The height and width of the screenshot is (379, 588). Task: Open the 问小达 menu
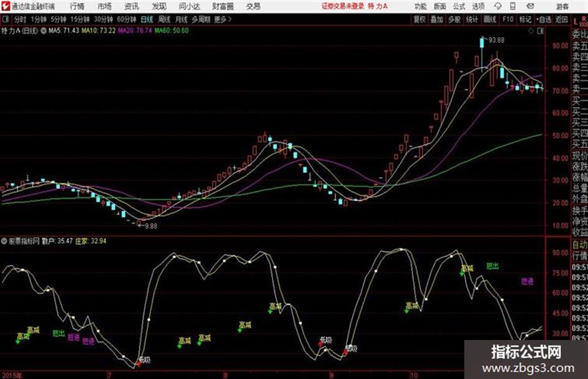(x=189, y=6)
